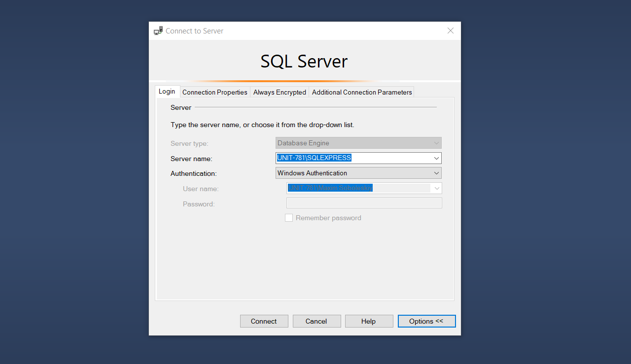
Task: Open the Server type dropdown
Action: 358,143
